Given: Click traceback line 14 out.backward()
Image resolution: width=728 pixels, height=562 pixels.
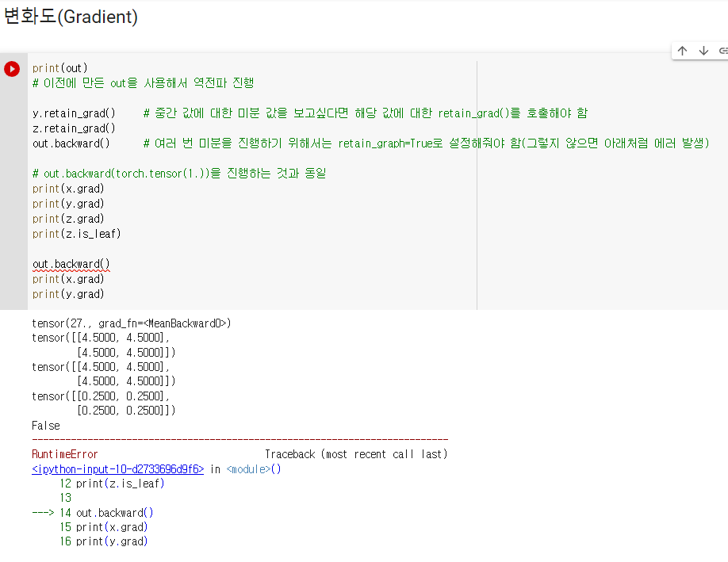Looking at the screenshot, I should pyautogui.click(x=106, y=513).
